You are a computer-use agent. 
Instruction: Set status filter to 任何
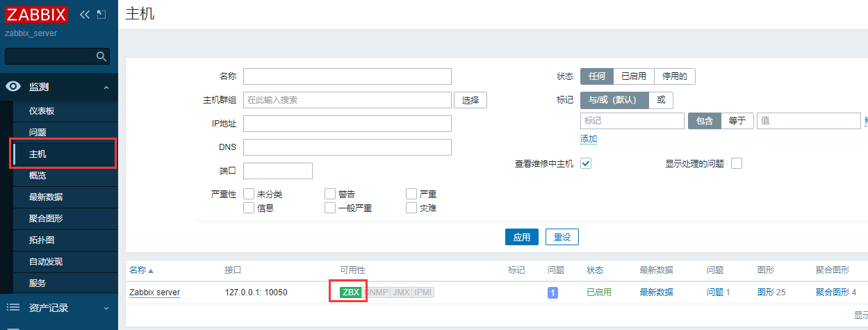tap(597, 76)
